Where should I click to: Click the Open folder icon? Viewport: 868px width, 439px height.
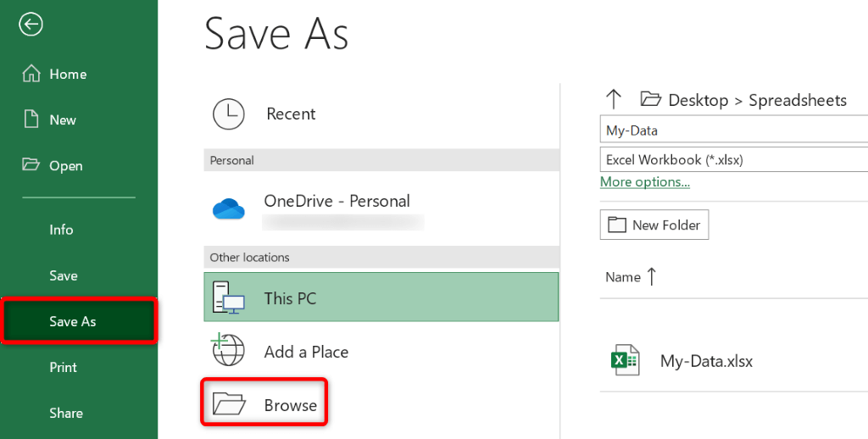[31, 165]
